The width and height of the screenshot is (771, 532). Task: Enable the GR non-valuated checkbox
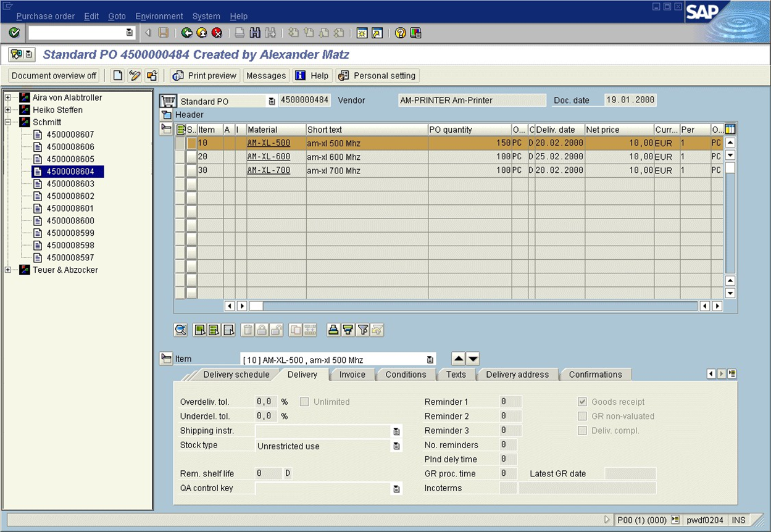[x=582, y=416]
